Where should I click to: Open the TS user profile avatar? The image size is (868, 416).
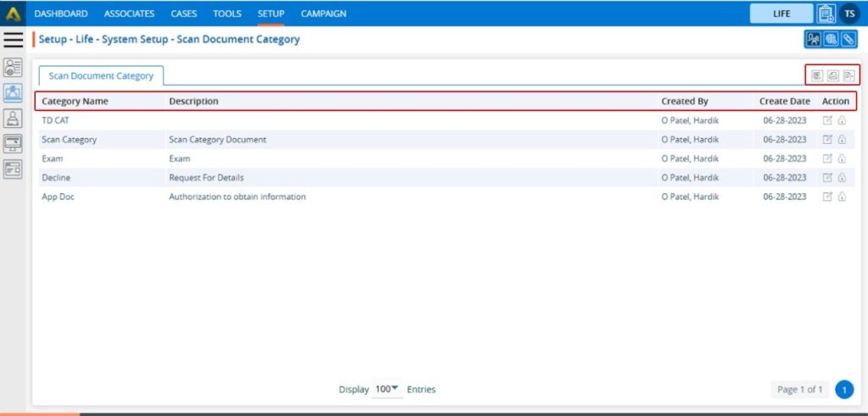point(849,14)
